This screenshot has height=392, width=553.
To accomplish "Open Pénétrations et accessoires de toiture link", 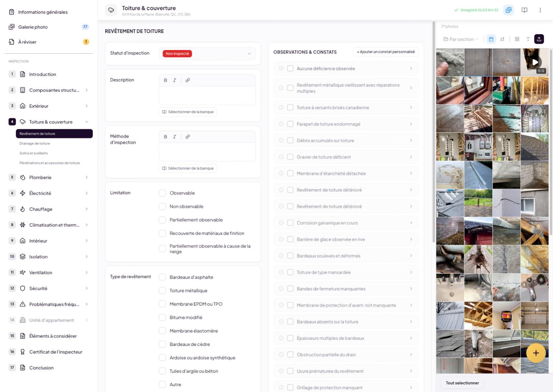I will pos(50,163).
